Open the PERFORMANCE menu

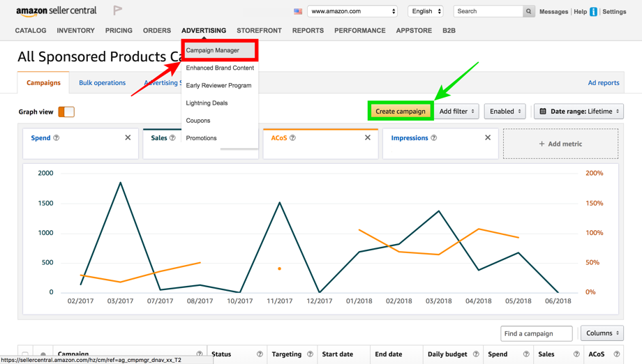pos(360,31)
